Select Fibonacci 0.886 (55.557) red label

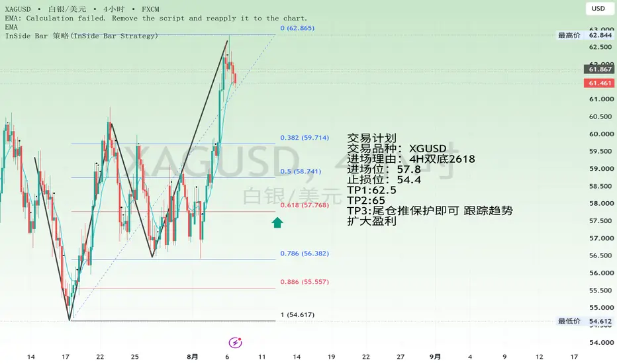pyautogui.click(x=305, y=282)
